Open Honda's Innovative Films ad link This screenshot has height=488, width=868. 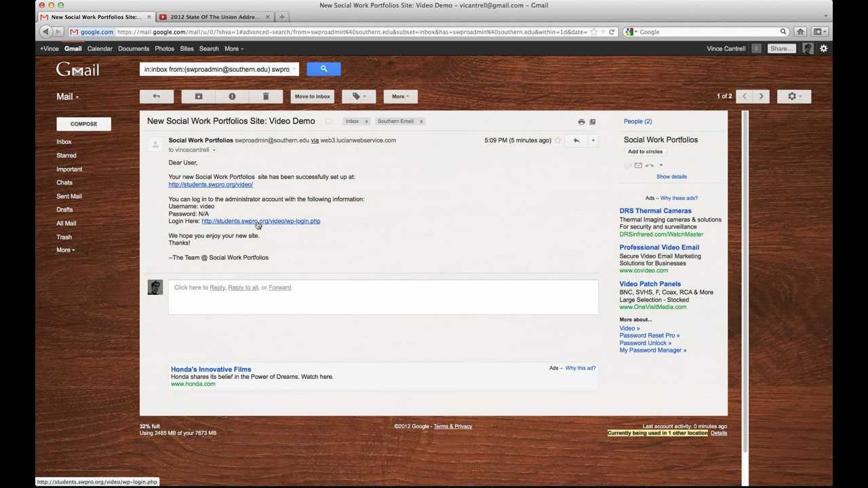pos(211,369)
